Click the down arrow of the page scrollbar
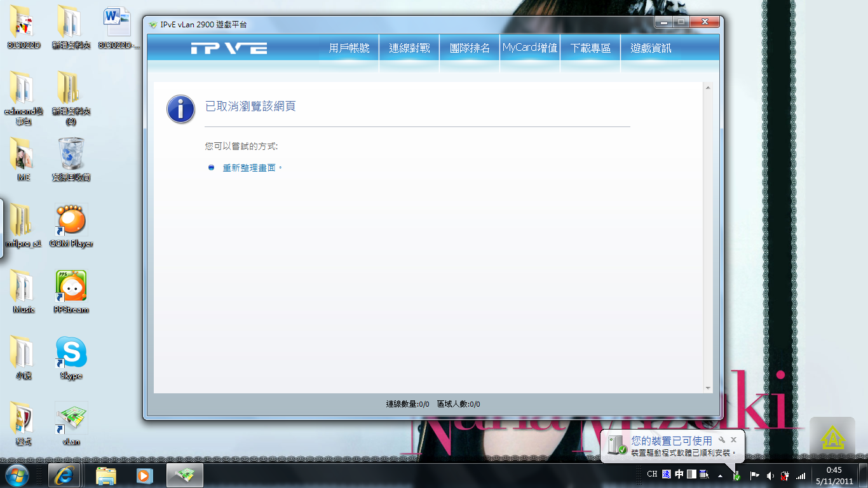868x488 pixels. coord(708,388)
